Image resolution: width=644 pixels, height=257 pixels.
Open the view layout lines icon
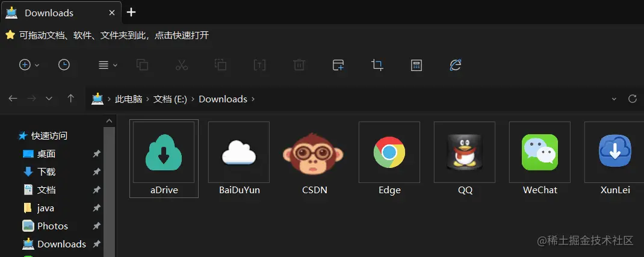click(104, 65)
